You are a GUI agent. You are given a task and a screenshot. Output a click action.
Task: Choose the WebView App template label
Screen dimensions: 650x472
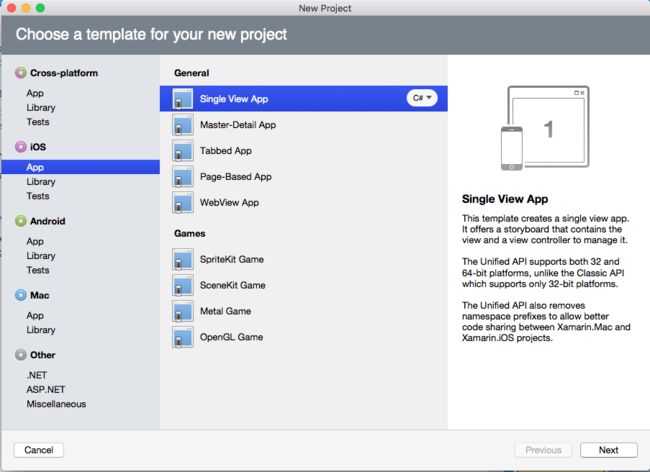229,203
